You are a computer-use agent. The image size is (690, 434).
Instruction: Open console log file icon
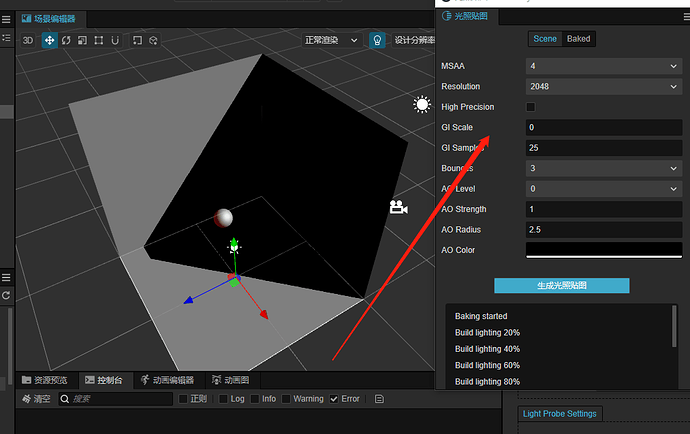(x=379, y=399)
